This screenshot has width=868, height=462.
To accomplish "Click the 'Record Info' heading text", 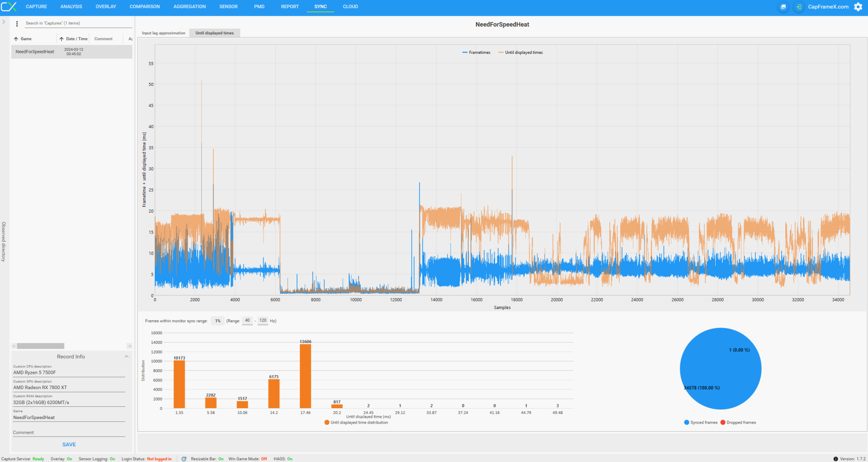I will click(71, 357).
